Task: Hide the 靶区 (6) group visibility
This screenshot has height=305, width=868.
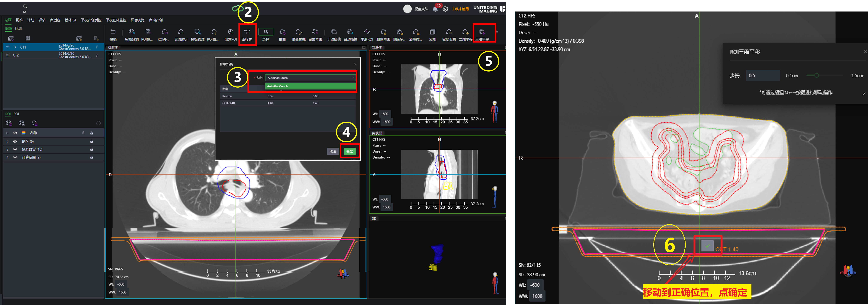Action: (x=15, y=141)
